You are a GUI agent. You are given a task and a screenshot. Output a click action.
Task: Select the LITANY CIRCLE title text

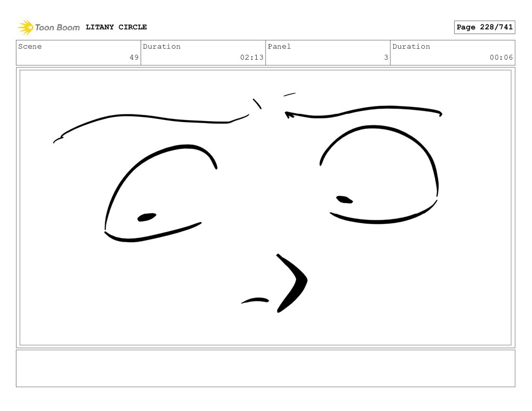116,27
